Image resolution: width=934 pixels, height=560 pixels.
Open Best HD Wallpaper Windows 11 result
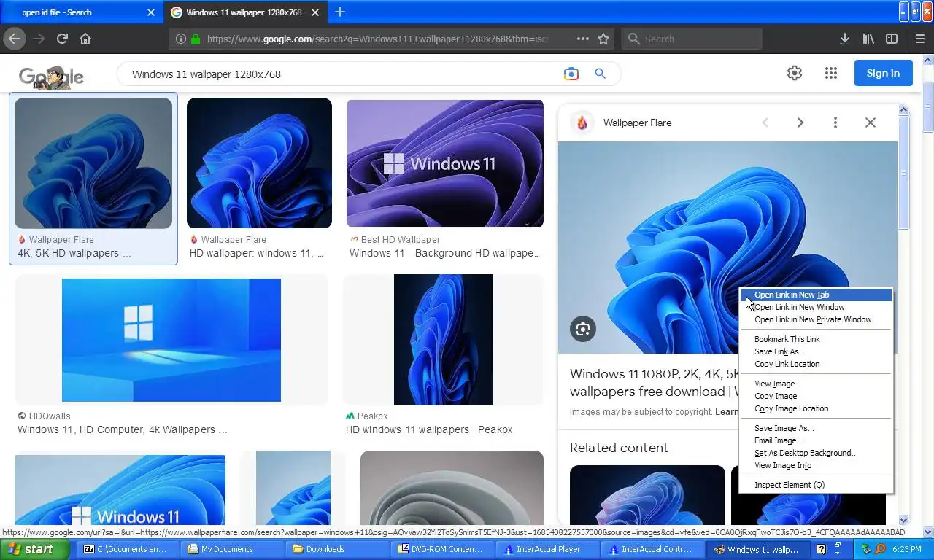click(444, 253)
